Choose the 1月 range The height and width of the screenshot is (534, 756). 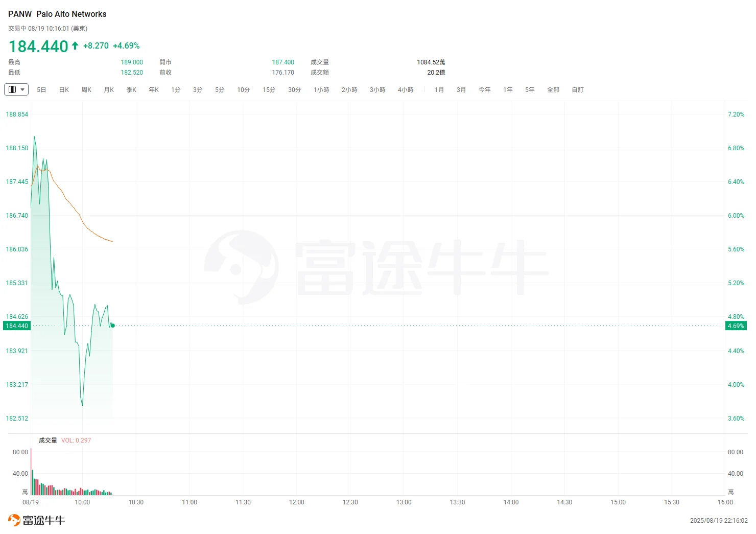439,90
